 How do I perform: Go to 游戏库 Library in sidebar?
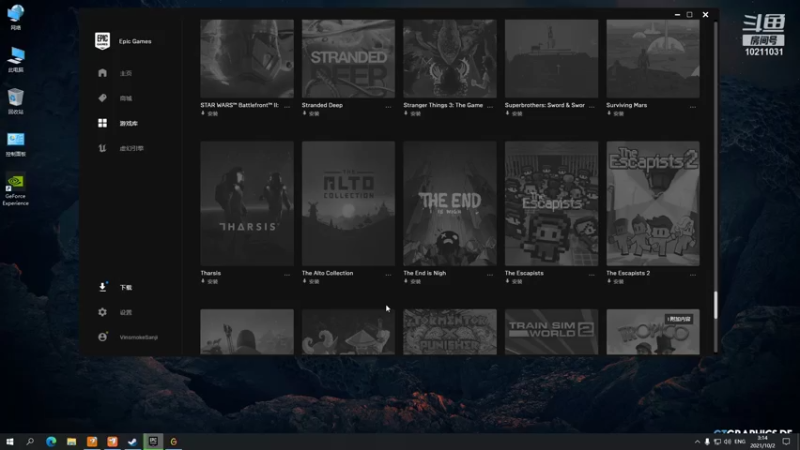tap(129, 123)
